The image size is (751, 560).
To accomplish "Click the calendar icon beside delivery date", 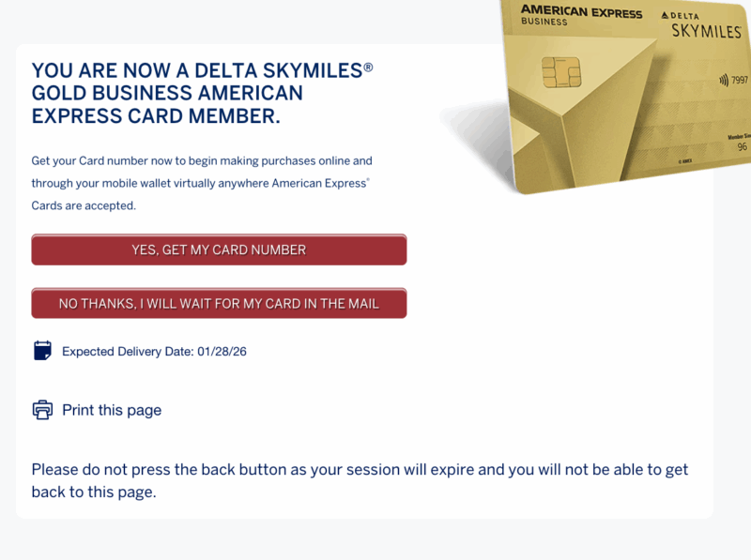I will pos(42,351).
